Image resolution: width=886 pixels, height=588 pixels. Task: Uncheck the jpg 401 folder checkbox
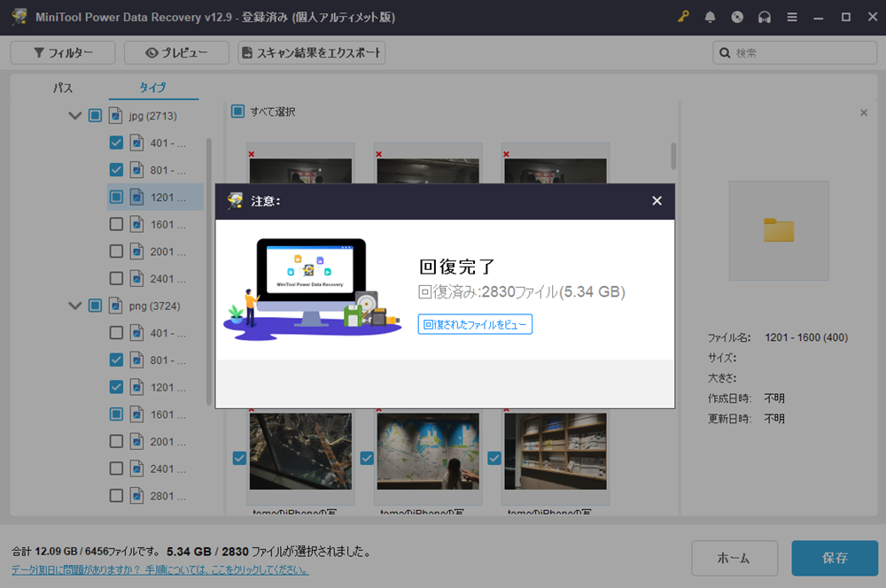(116, 143)
